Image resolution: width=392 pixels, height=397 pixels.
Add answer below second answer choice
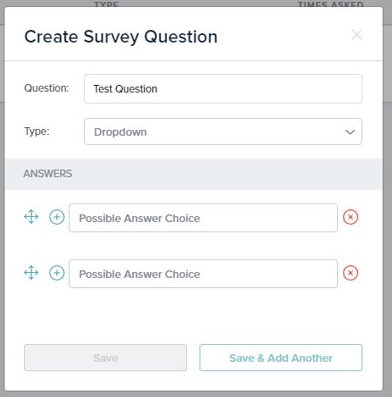pos(57,273)
